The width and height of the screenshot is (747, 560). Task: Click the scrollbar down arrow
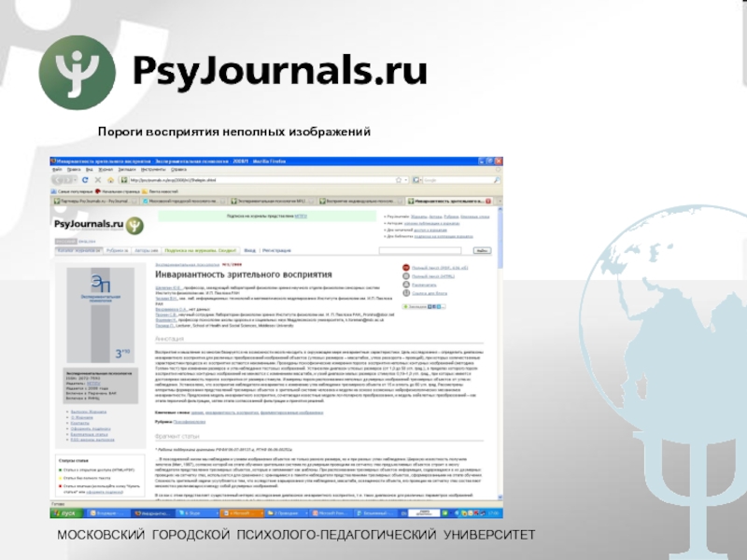pyautogui.click(x=500, y=497)
